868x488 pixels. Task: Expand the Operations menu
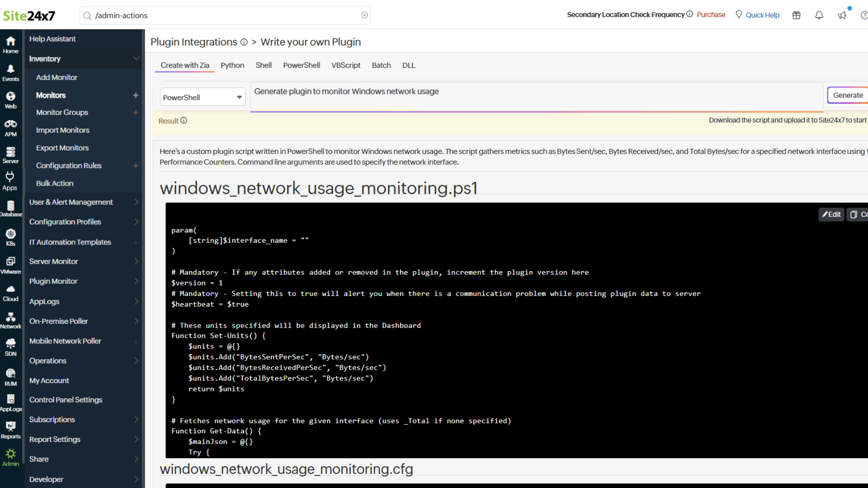point(136,361)
